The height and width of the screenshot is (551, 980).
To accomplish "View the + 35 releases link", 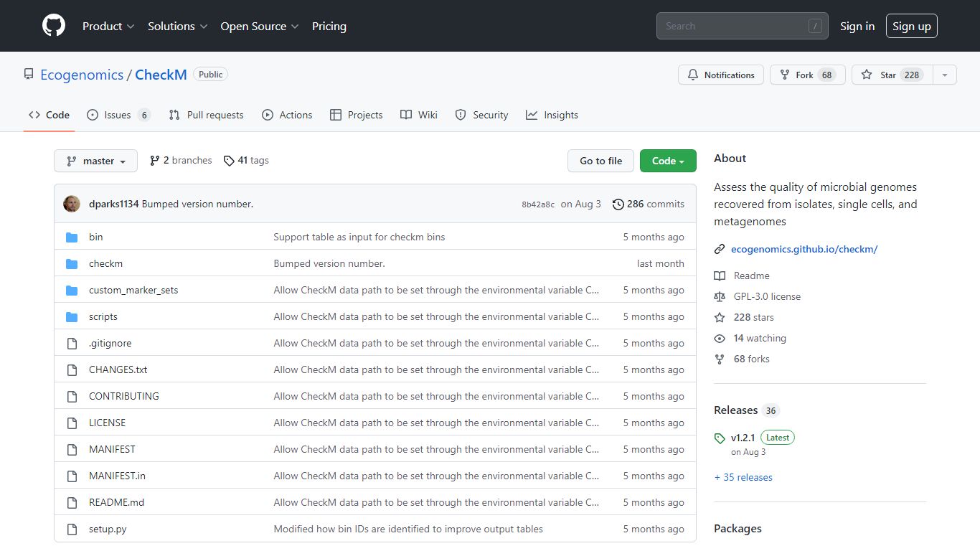I will pyautogui.click(x=743, y=477).
